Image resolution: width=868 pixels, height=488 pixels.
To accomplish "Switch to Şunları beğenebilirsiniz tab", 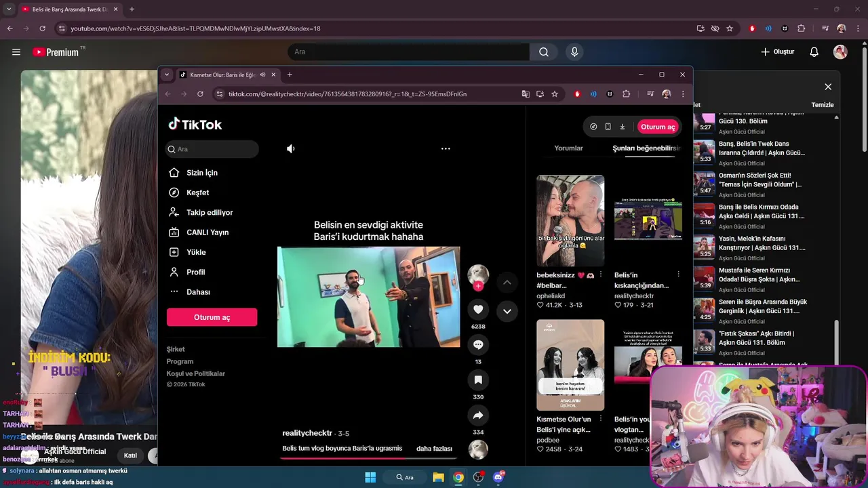I will pos(646,148).
